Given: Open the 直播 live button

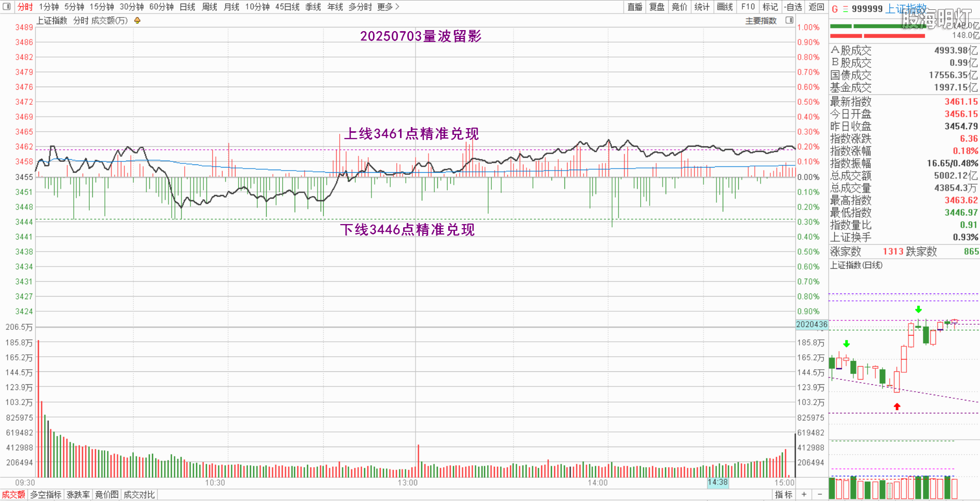Looking at the screenshot, I should click(635, 7).
